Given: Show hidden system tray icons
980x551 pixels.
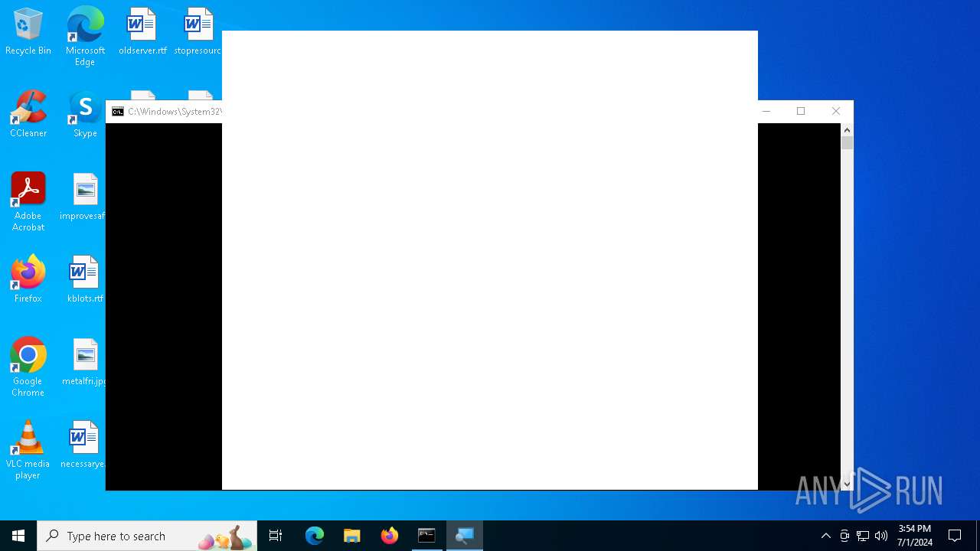Looking at the screenshot, I should (x=825, y=536).
